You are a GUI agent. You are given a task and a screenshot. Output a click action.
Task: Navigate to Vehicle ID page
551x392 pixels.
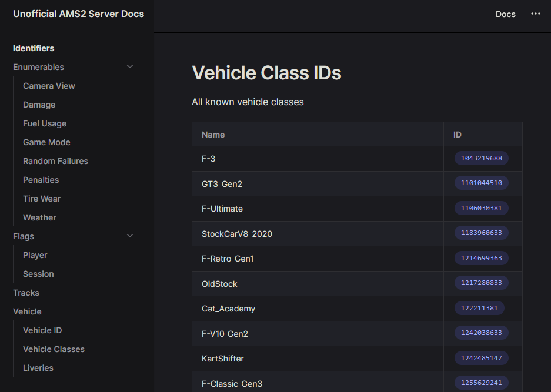click(42, 330)
